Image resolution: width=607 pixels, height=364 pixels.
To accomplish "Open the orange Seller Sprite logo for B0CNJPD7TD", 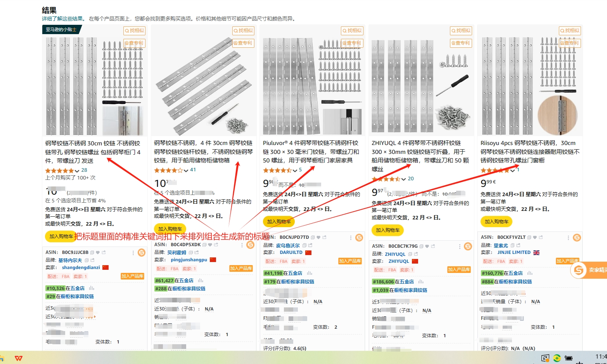I will tap(359, 238).
